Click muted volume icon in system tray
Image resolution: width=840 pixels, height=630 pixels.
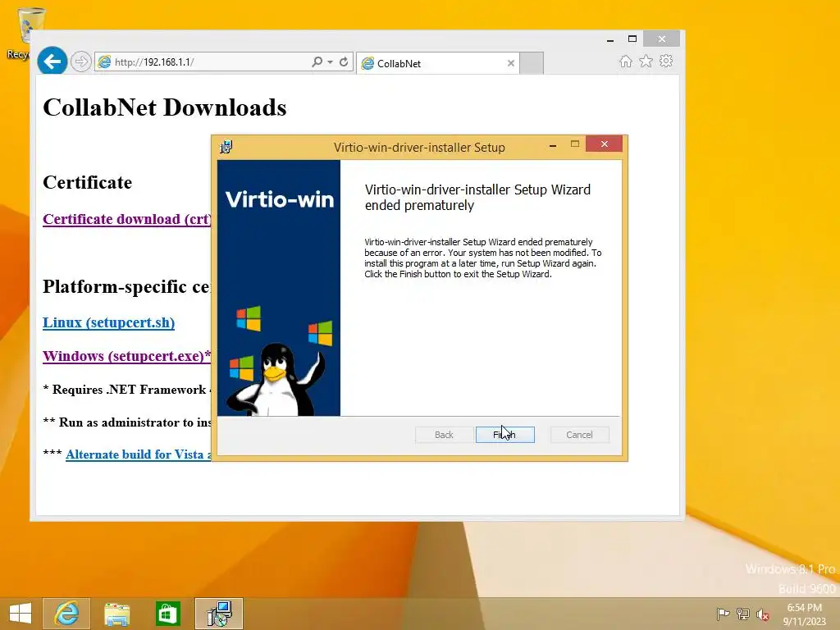coord(762,614)
